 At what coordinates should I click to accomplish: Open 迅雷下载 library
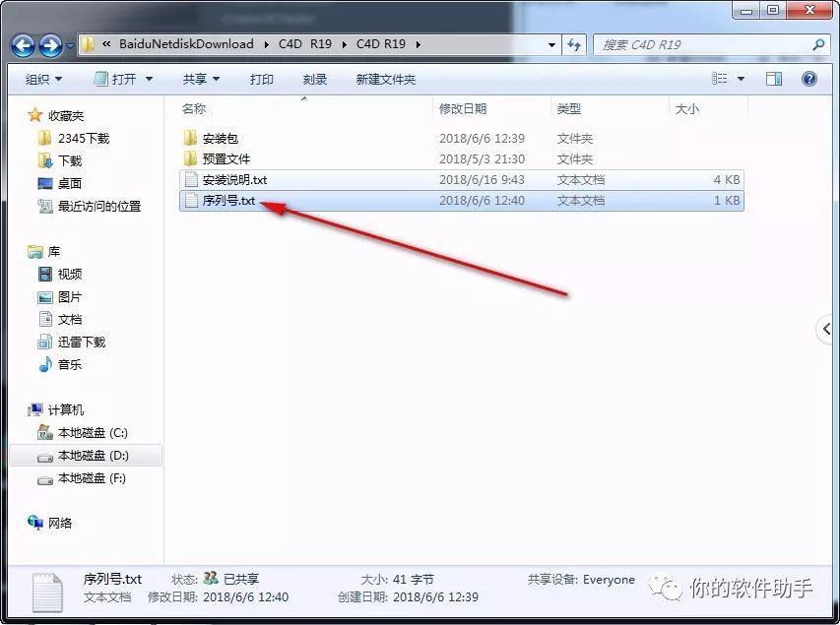click(x=82, y=343)
